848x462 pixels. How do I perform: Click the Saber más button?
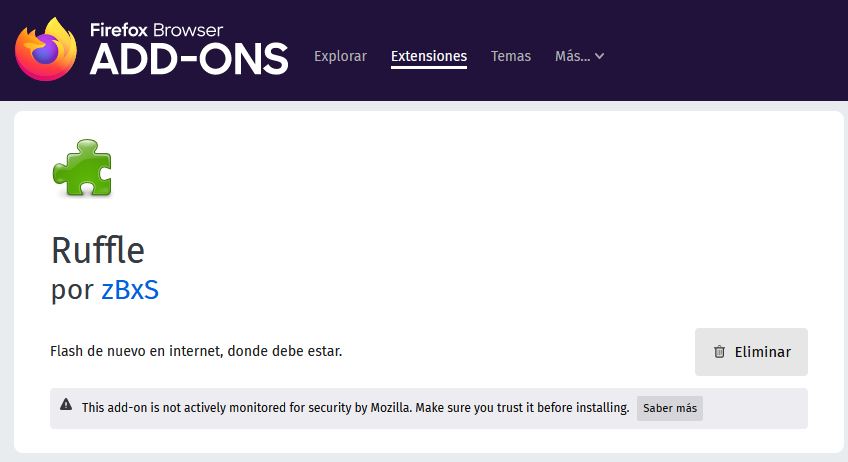tap(670, 408)
